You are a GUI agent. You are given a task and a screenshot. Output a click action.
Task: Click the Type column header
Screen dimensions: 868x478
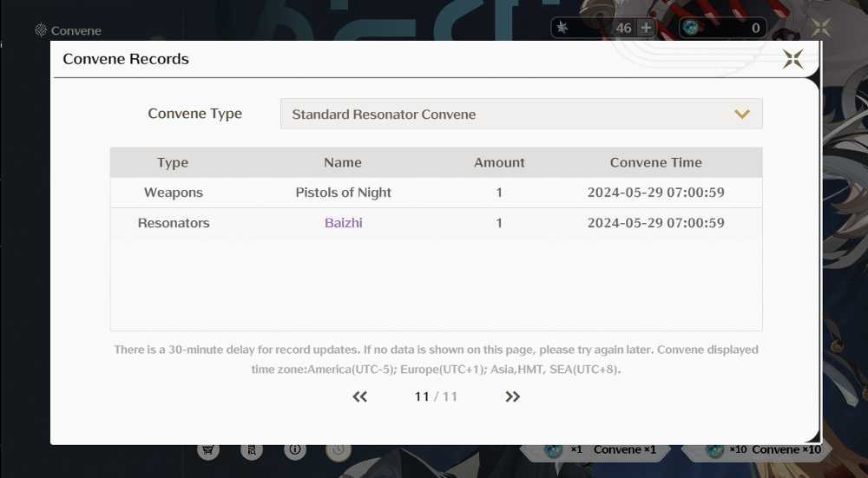(173, 162)
